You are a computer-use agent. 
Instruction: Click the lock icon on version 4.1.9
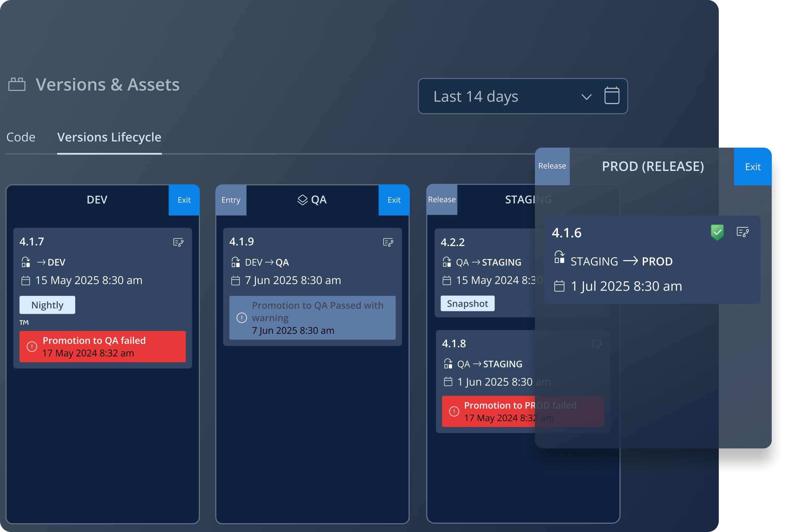pyautogui.click(x=236, y=262)
